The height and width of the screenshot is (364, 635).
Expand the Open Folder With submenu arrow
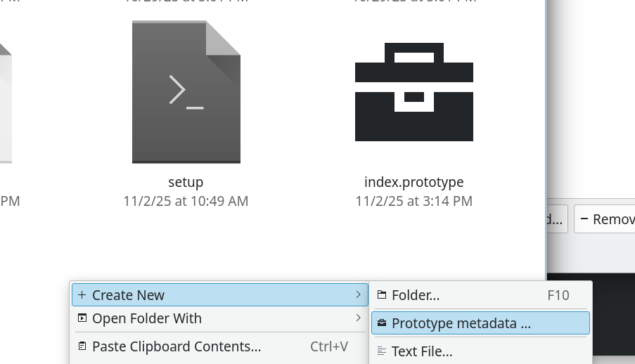[x=359, y=318]
